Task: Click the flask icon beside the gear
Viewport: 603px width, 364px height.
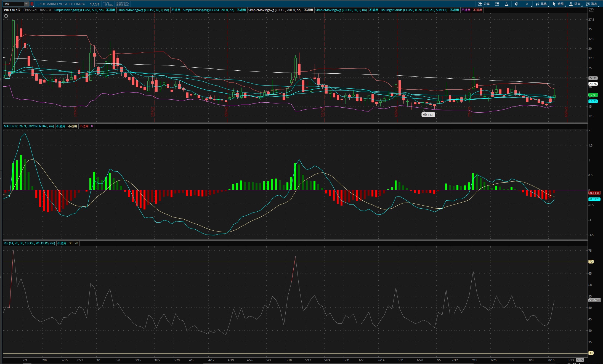Action: point(506,4)
